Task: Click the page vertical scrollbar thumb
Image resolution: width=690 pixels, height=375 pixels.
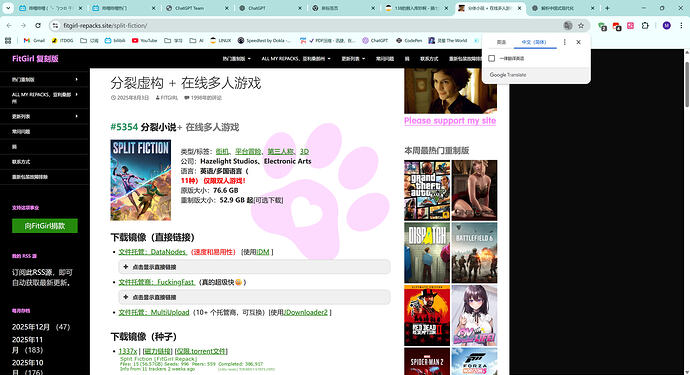Action: pyautogui.click(x=686, y=84)
